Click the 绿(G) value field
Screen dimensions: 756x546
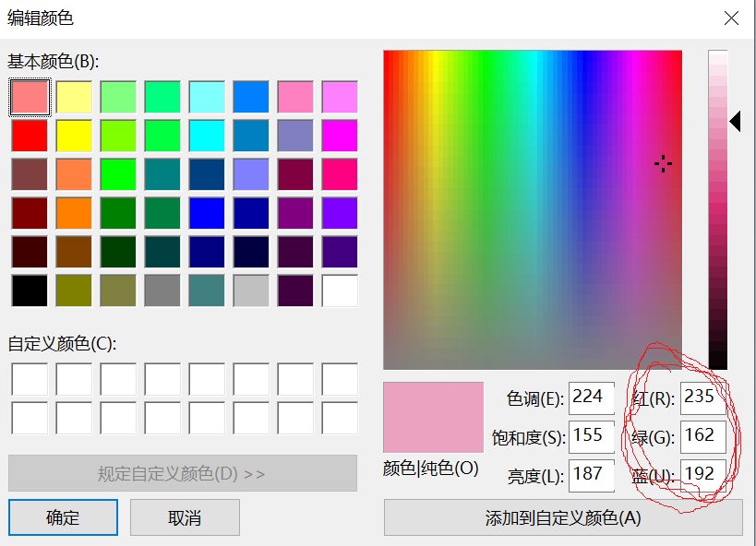(x=703, y=436)
